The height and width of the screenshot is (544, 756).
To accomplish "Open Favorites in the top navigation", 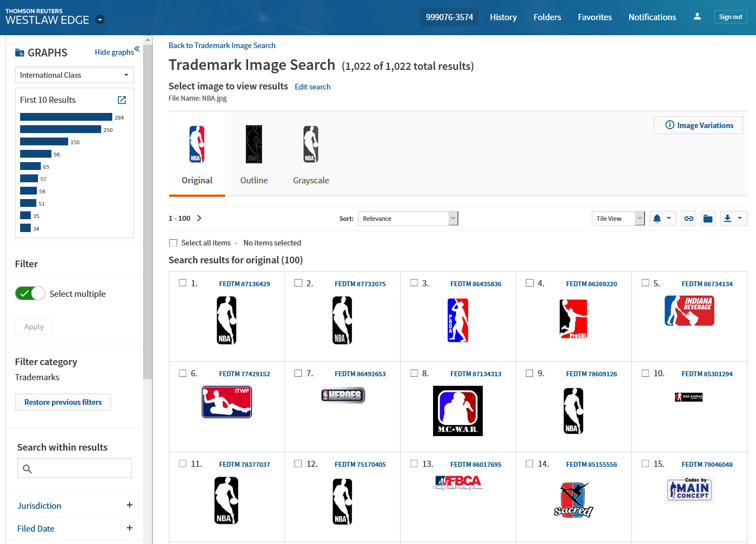I will point(595,17).
